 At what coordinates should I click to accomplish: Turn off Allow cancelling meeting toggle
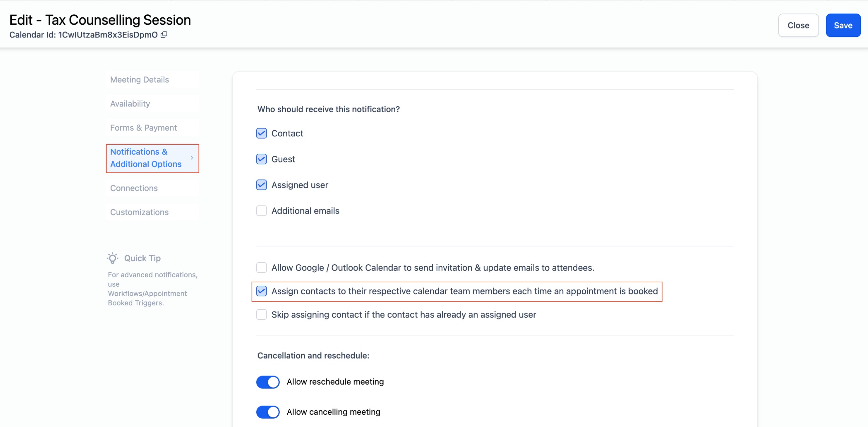(268, 412)
